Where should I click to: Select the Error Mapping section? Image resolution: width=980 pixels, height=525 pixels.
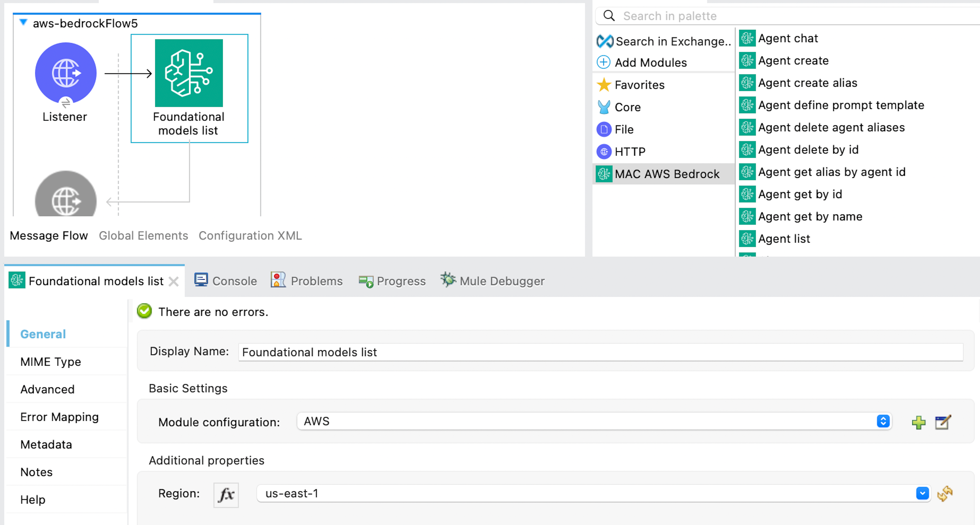tap(67, 417)
